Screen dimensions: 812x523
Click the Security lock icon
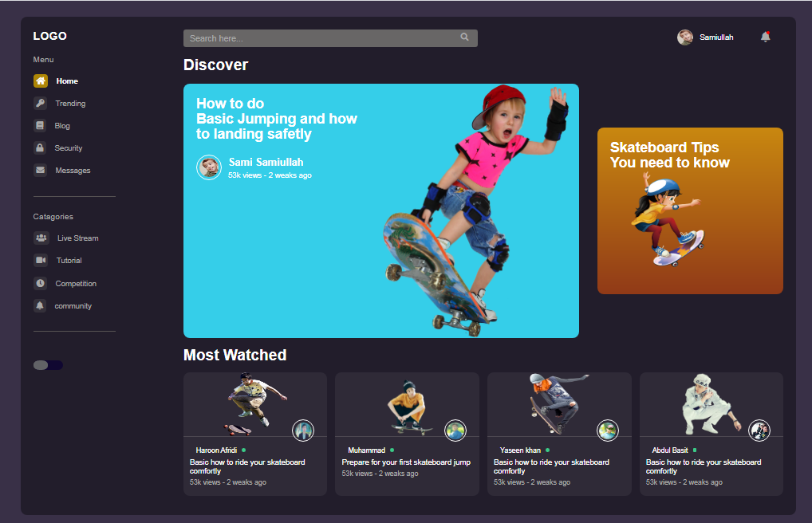pyautogui.click(x=40, y=148)
